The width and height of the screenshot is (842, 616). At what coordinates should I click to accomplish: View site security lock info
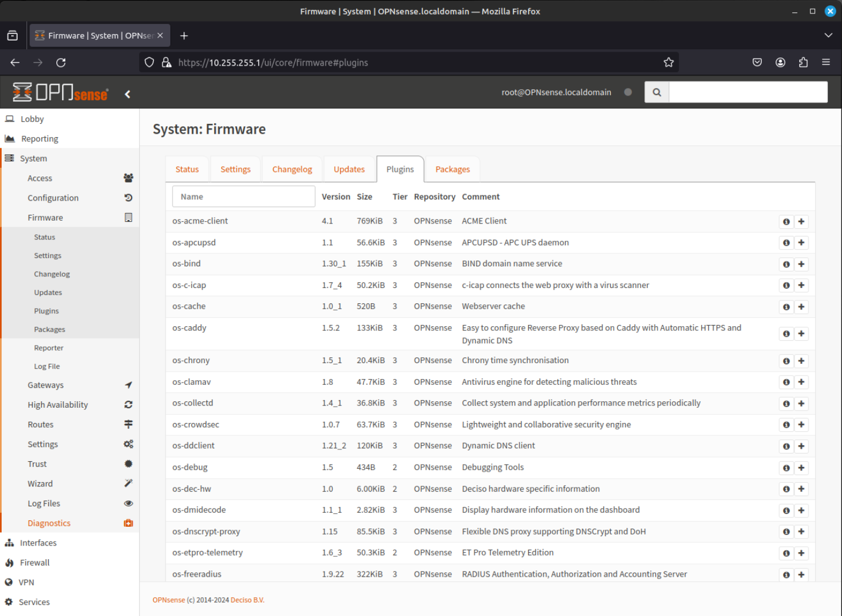click(x=167, y=62)
